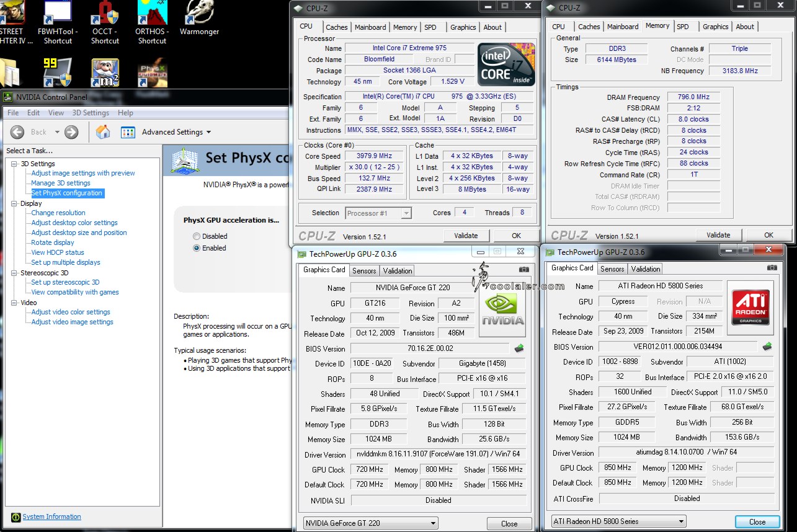This screenshot has height=532, width=797.
Task: Click the NB Frequency value 3183.8 MHz
Action: pyautogui.click(x=740, y=71)
